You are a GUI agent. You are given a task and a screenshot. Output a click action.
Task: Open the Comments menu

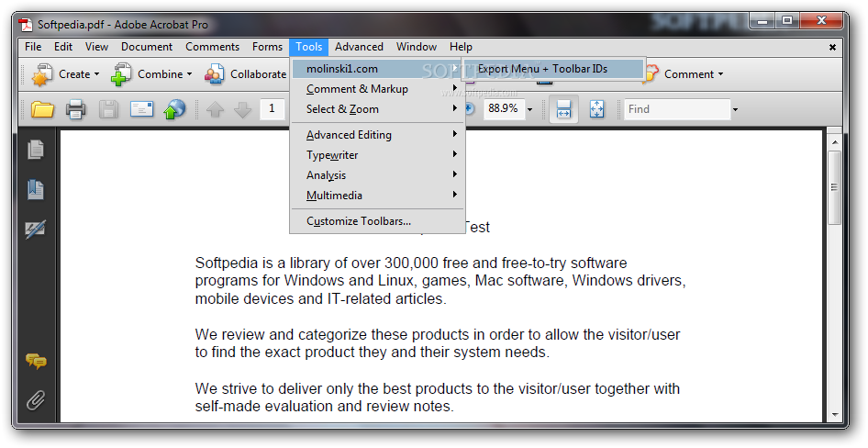[213, 47]
